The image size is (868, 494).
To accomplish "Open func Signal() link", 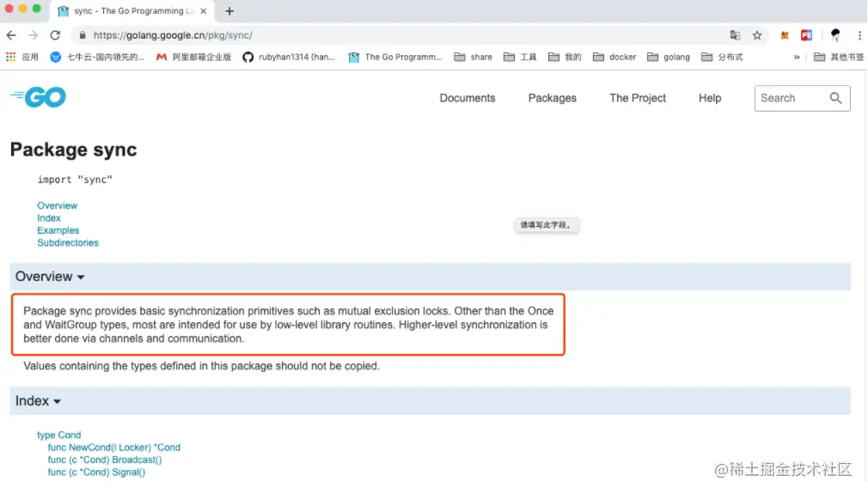I will point(96,473).
